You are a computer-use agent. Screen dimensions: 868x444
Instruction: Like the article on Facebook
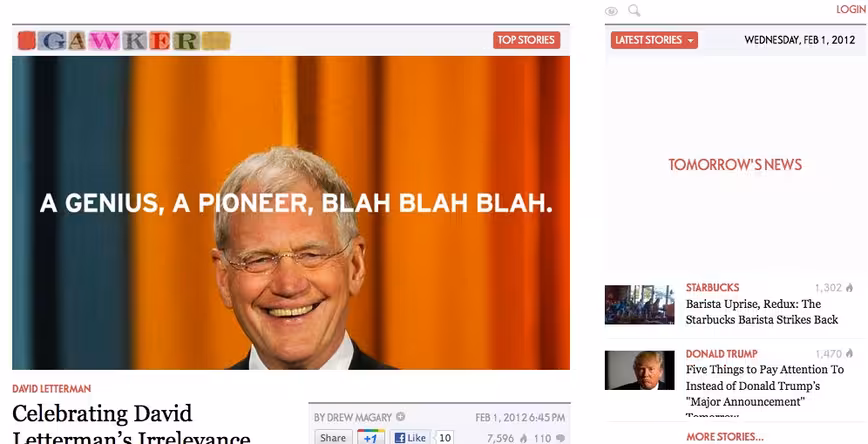click(x=410, y=437)
